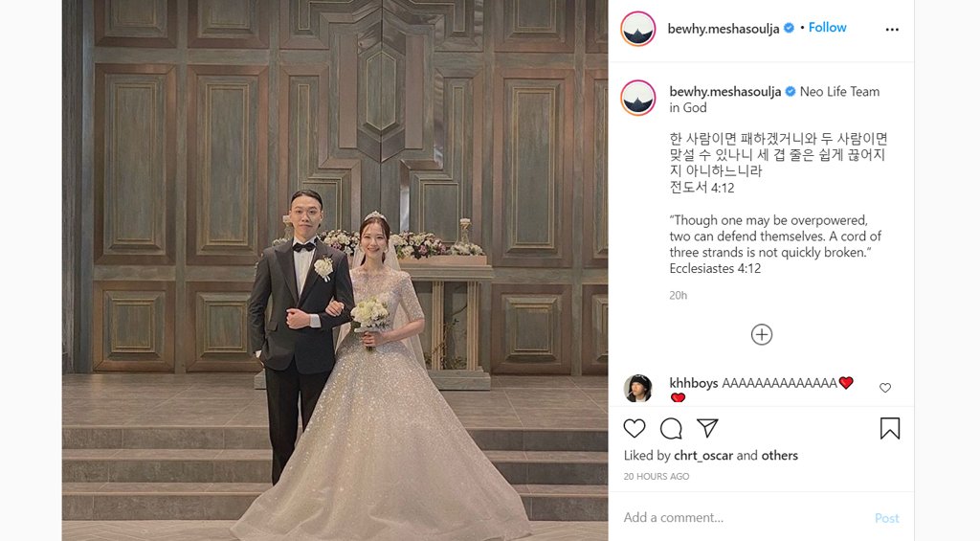
Task: Open the khhboys commenter avatar
Action: [638, 389]
